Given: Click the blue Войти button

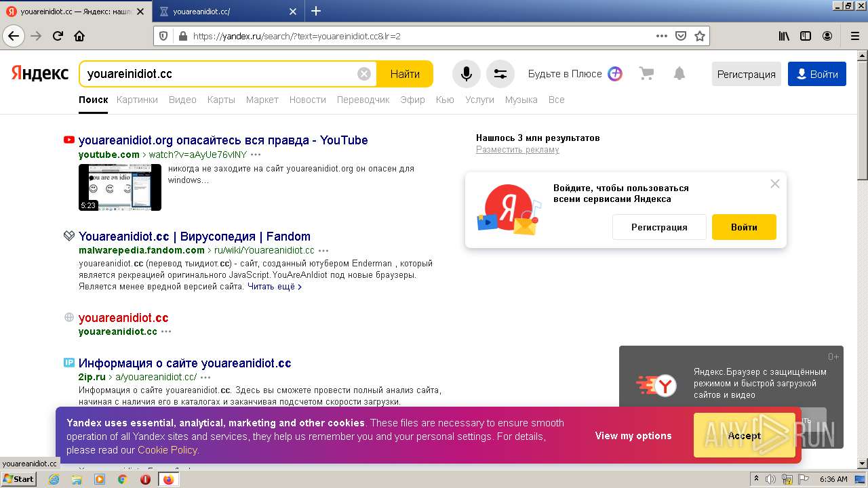Looking at the screenshot, I should click(x=817, y=74).
